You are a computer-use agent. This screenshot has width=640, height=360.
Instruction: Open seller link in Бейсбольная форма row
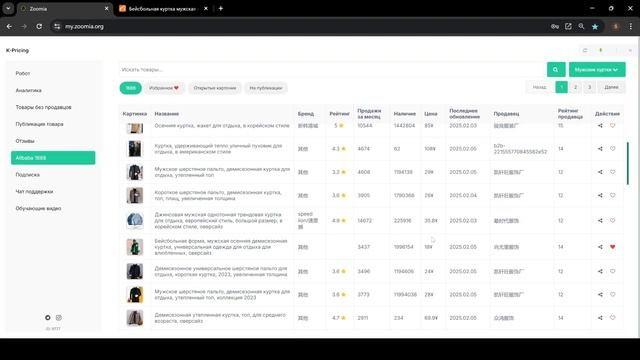point(506,247)
